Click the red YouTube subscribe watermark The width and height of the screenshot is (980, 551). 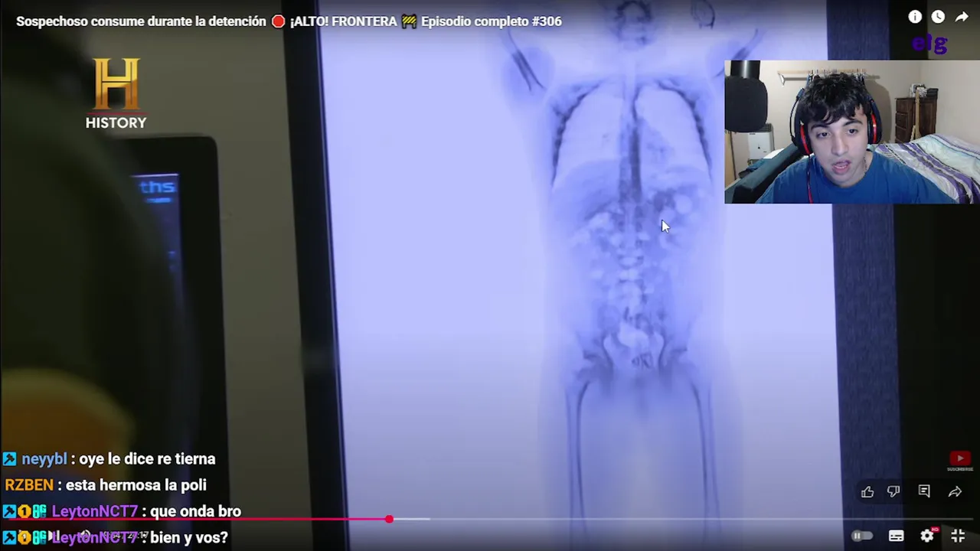[x=960, y=461]
